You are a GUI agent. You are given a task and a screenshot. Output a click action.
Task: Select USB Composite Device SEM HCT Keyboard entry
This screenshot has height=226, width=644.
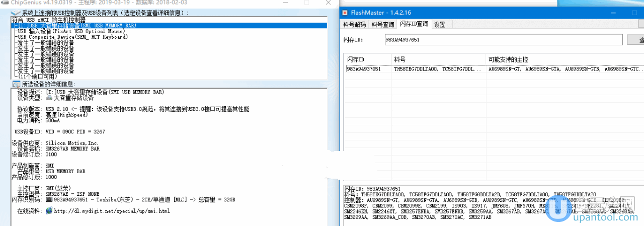click(72, 37)
